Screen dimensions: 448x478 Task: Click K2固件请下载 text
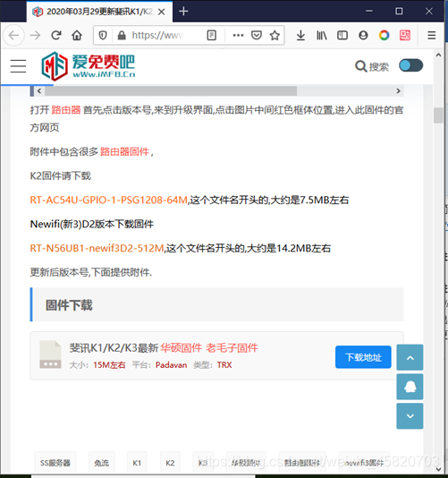(x=60, y=176)
